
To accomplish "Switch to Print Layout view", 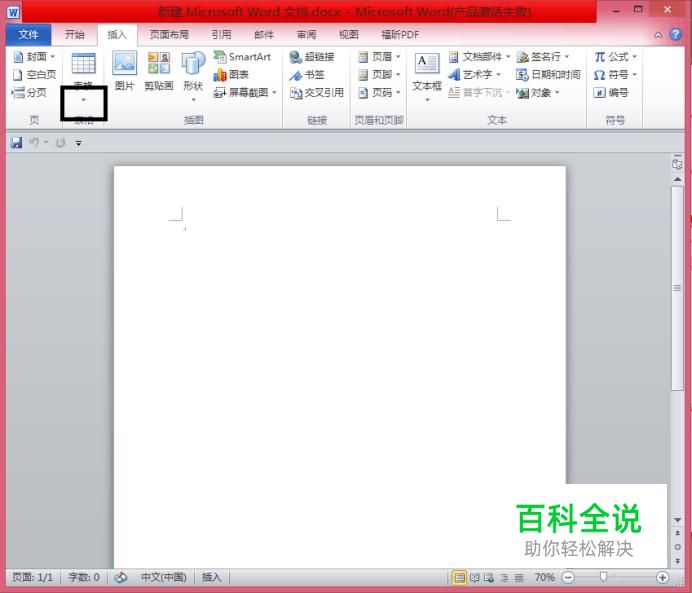I will [459, 577].
